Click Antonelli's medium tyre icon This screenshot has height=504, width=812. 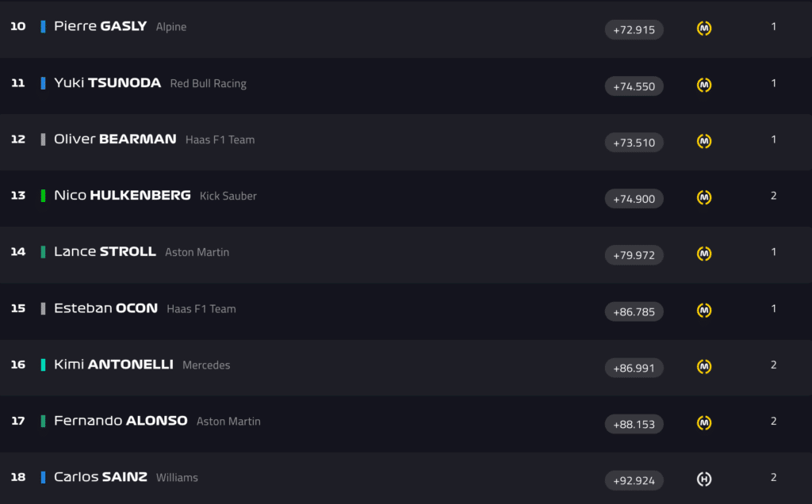coord(704,366)
